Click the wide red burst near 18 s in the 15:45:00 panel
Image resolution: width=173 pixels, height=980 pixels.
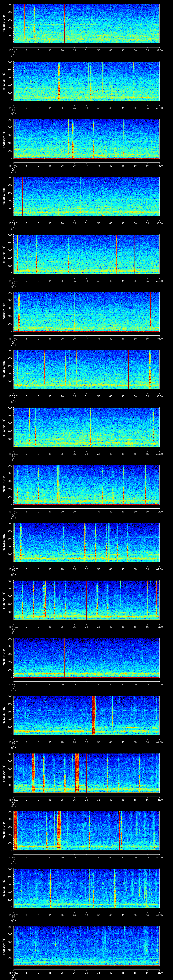point(59,831)
